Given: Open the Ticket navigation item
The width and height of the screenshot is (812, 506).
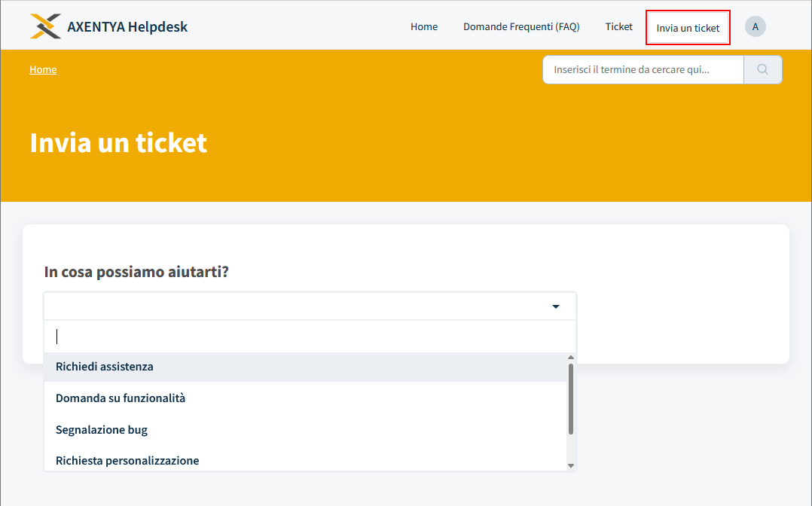Looking at the screenshot, I should tap(618, 27).
